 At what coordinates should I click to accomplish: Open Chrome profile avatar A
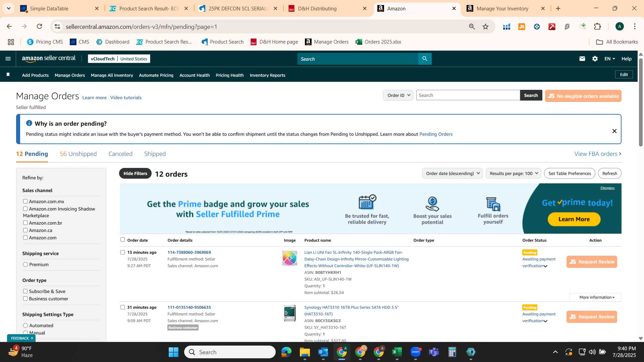(x=620, y=26)
